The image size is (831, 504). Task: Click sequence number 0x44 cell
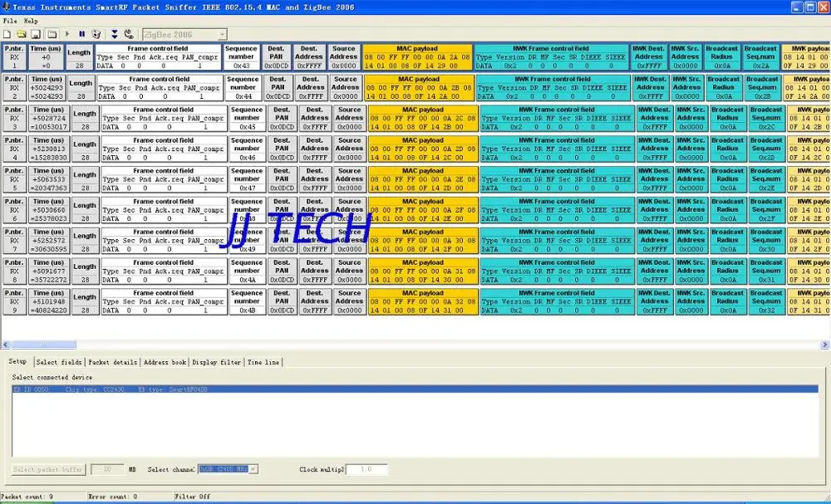pos(243,88)
